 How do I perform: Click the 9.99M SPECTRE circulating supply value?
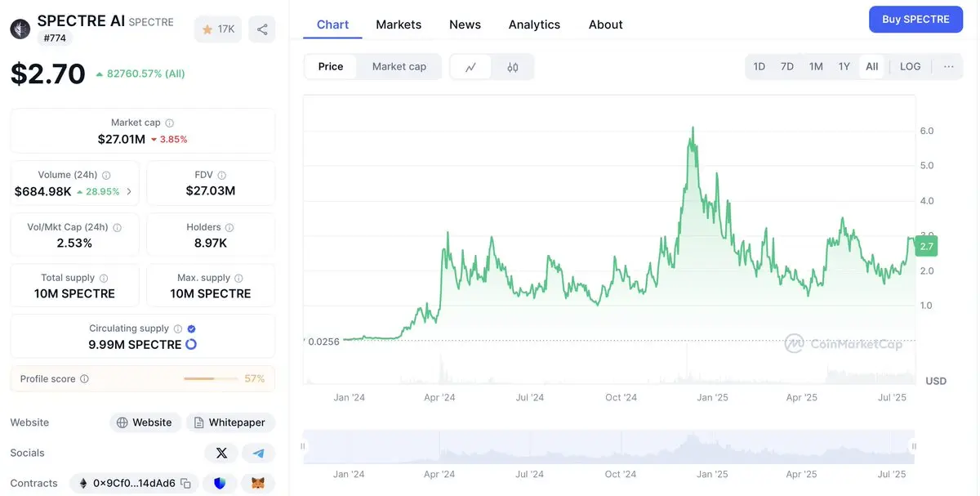click(135, 345)
